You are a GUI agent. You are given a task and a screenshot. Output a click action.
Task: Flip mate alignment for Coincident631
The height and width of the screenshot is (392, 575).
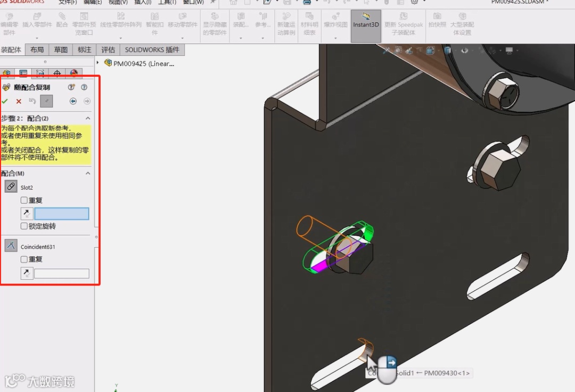[x=27, y=273]
